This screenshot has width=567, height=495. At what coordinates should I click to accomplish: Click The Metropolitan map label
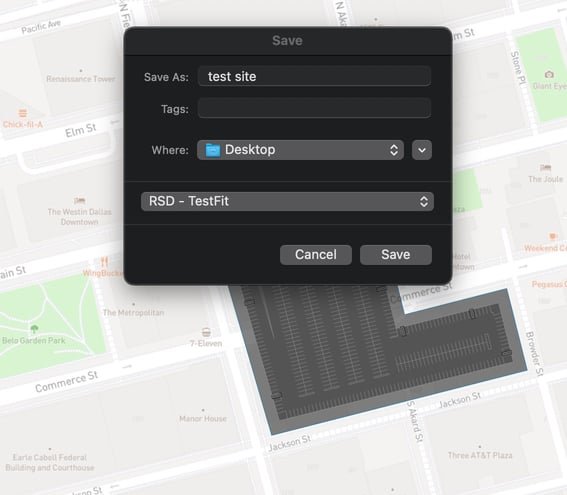click(133, 312)
